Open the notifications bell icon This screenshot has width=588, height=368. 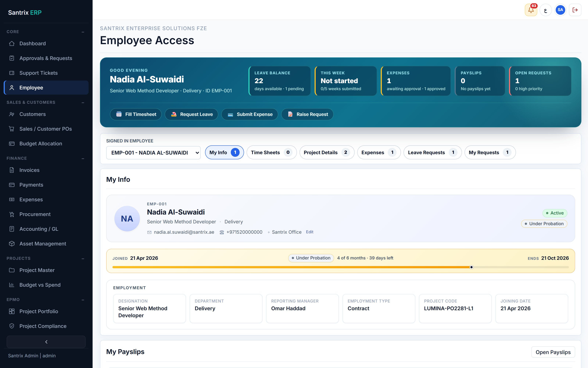pos(531,10)
